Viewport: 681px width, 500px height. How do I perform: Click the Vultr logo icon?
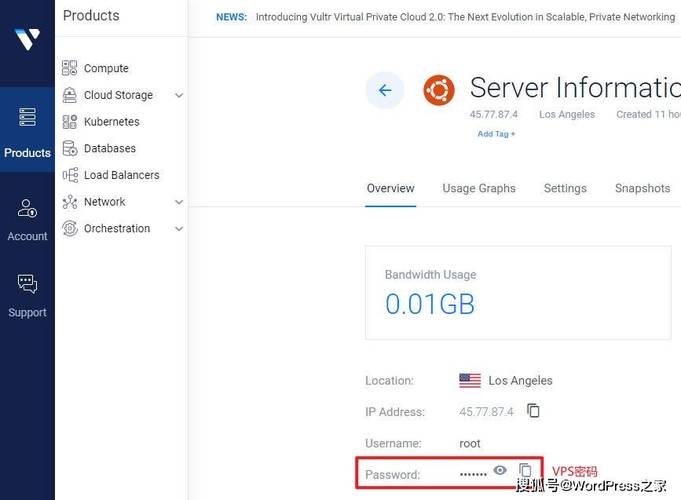(x=27, y=40)
